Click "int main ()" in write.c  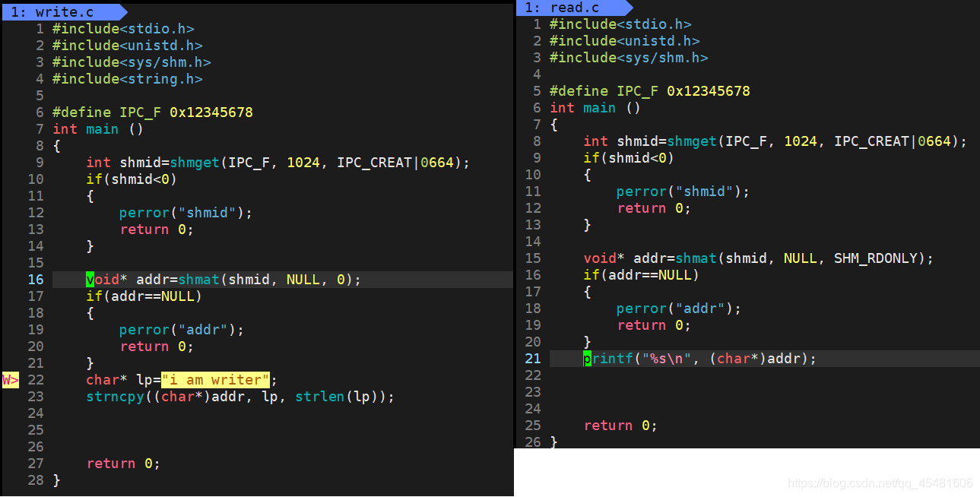click(98, 129)
